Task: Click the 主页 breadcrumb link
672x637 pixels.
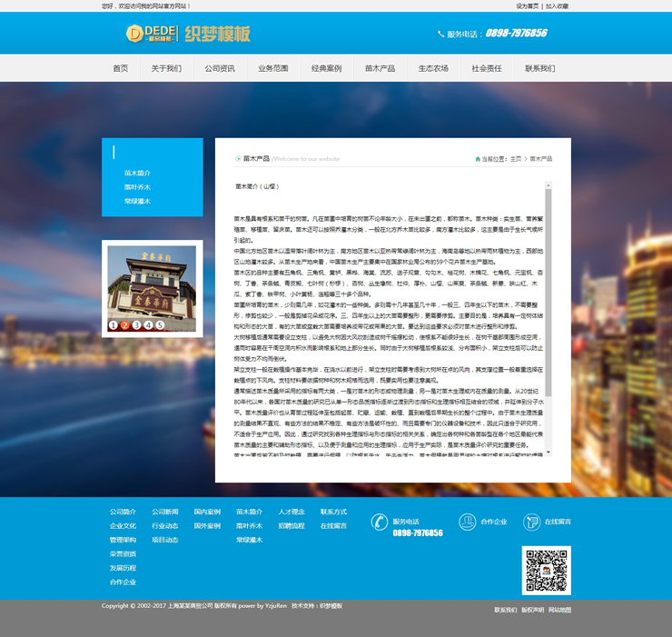Action: click(x=516, y=159)
